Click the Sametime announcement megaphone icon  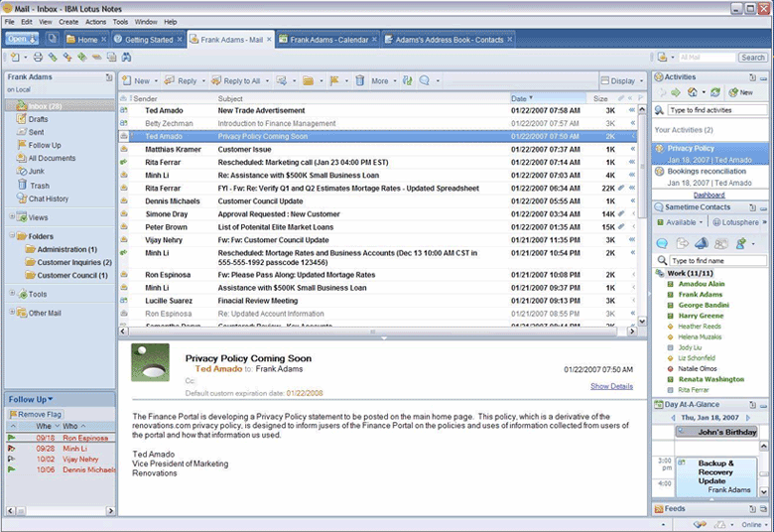701,243
